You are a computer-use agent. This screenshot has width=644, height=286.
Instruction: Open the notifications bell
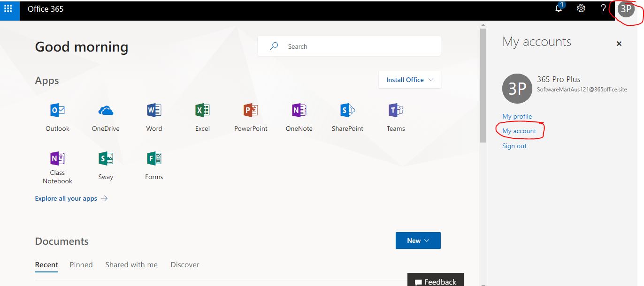(x=559, y=8)
